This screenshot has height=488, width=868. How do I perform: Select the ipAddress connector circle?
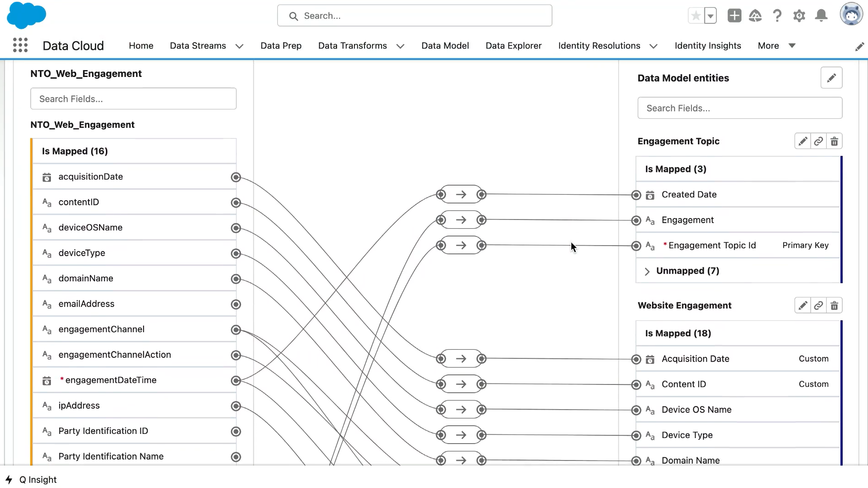[x=236, y=406]
